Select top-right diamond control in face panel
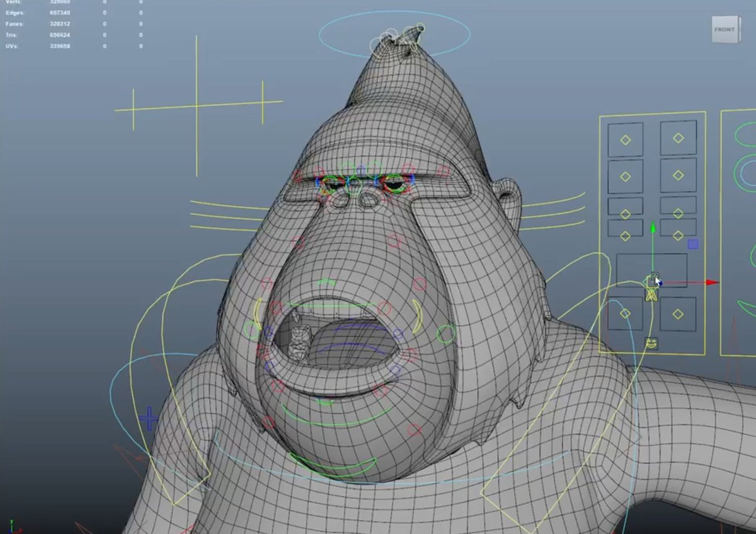This screenshot has width=756, height=534. point(679,137)
